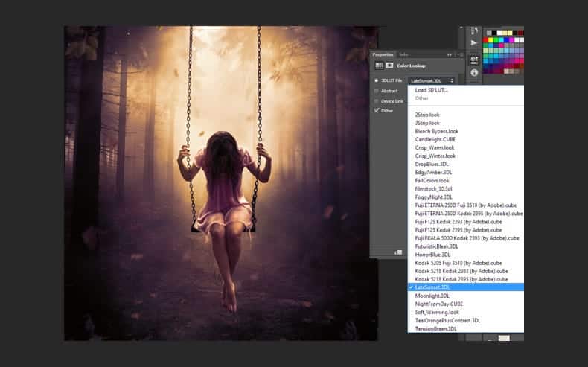Select the layer mask icon in Properties

tap(389, 66)
